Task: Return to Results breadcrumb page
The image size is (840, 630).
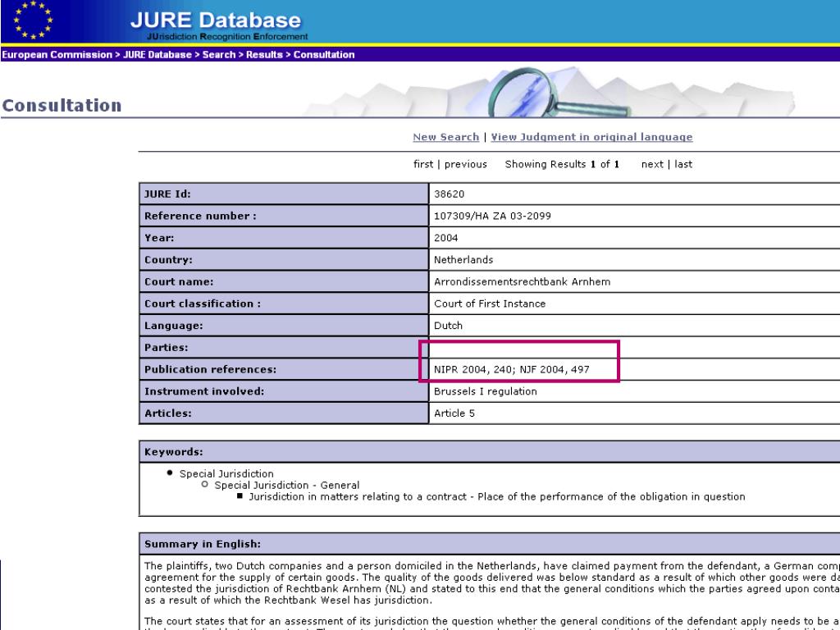Action: pyautogui.click(x=266, y=55)
